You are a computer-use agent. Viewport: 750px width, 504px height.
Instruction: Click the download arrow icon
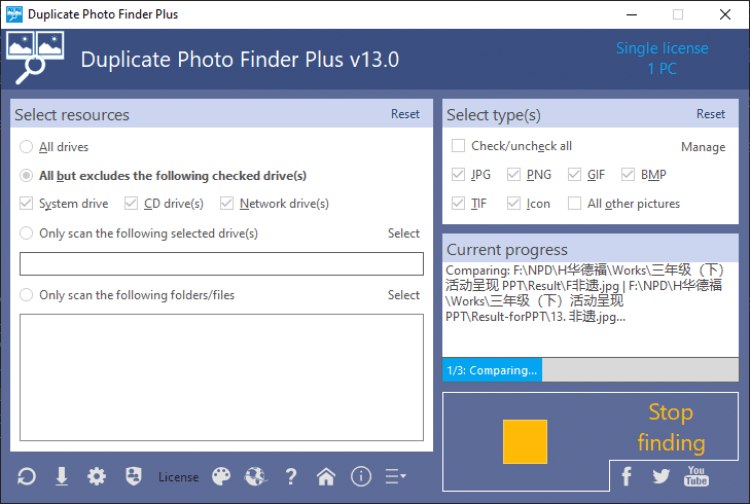62,477
